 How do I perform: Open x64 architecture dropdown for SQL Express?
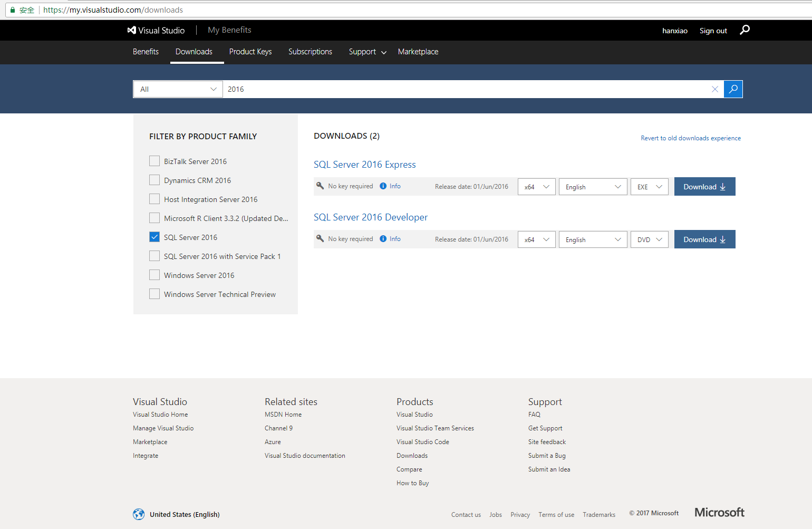pos(537,187)
